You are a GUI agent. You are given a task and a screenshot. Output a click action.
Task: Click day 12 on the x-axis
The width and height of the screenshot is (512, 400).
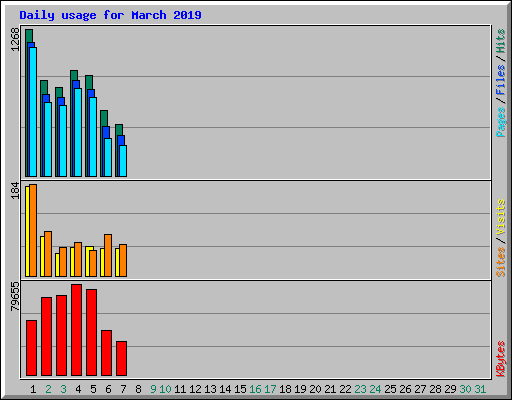195,389
